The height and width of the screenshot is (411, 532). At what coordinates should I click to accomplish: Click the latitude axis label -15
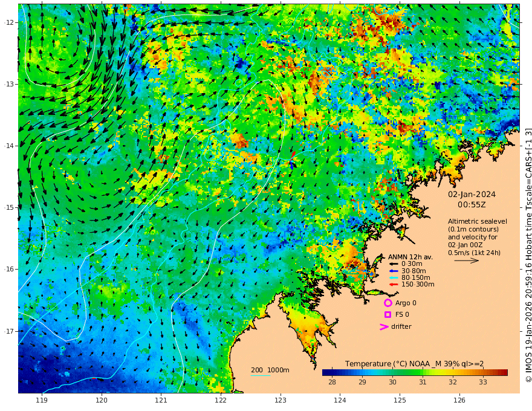click(x=9, y=207)
